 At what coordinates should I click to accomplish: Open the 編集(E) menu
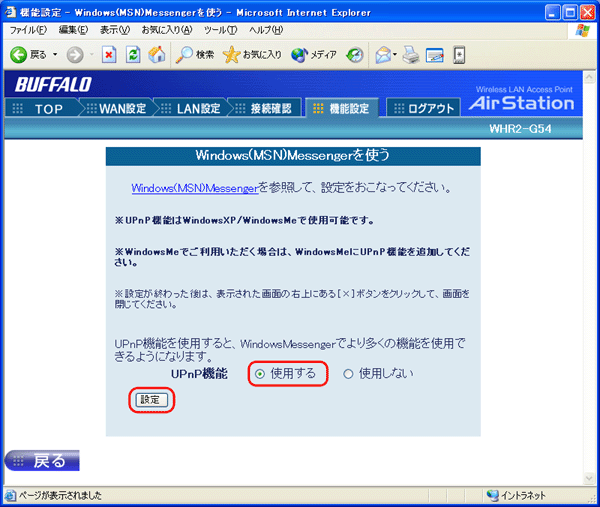(73, 30)
